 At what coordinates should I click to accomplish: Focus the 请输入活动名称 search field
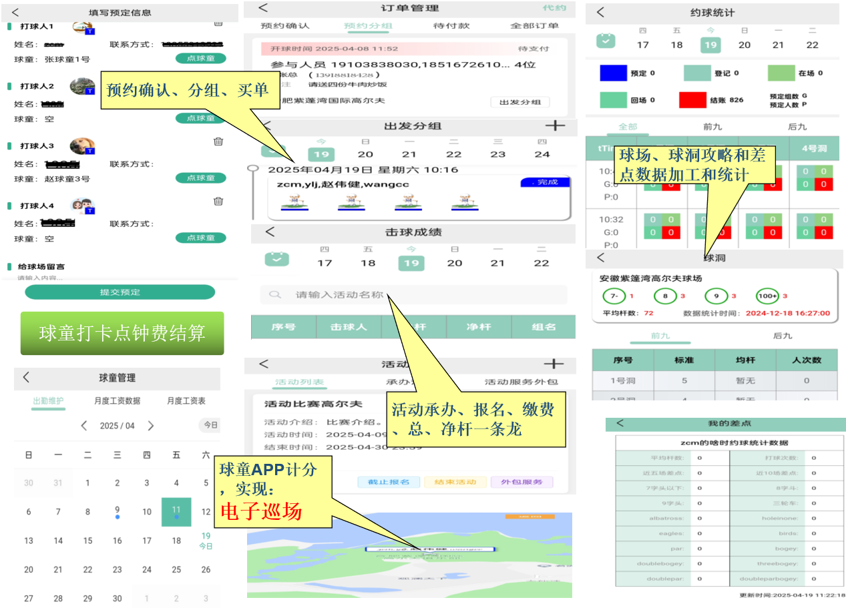414,294
